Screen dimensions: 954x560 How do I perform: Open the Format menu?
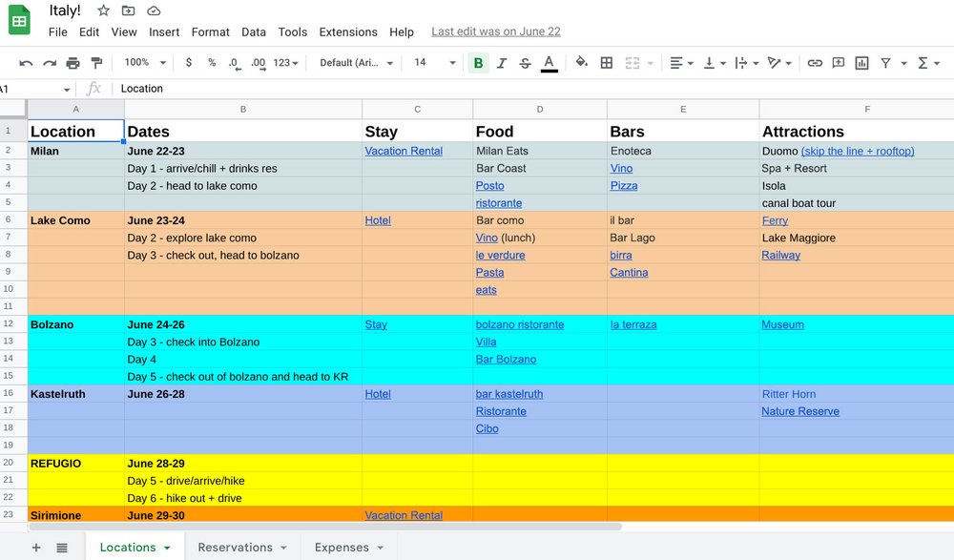click(x=210, y=31)
